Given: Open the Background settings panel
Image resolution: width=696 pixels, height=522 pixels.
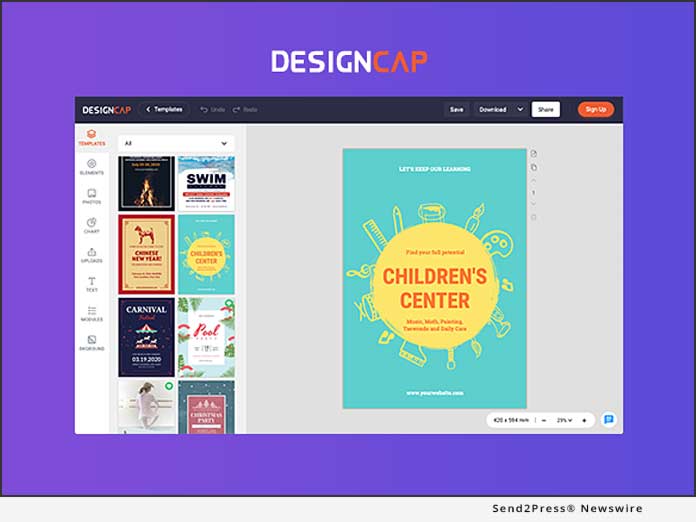Looking at the screenshot, I should [x=91, y=343].
